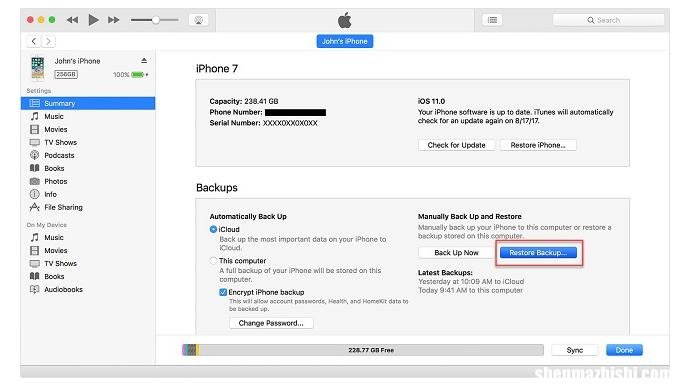
Task: Click the 256GB capacity badge
Action: (66, 75)
